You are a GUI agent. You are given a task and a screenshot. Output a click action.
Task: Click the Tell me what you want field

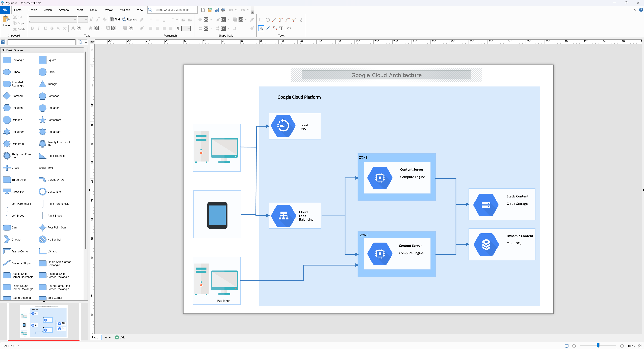(172, 10)
